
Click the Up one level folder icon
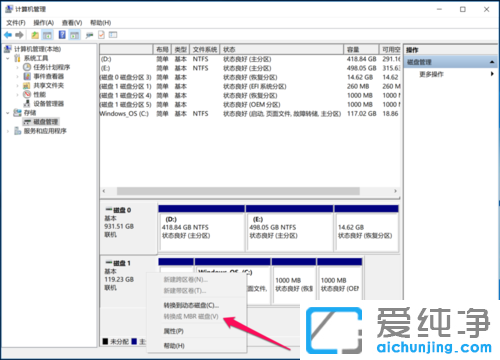(x=35, y=35)
